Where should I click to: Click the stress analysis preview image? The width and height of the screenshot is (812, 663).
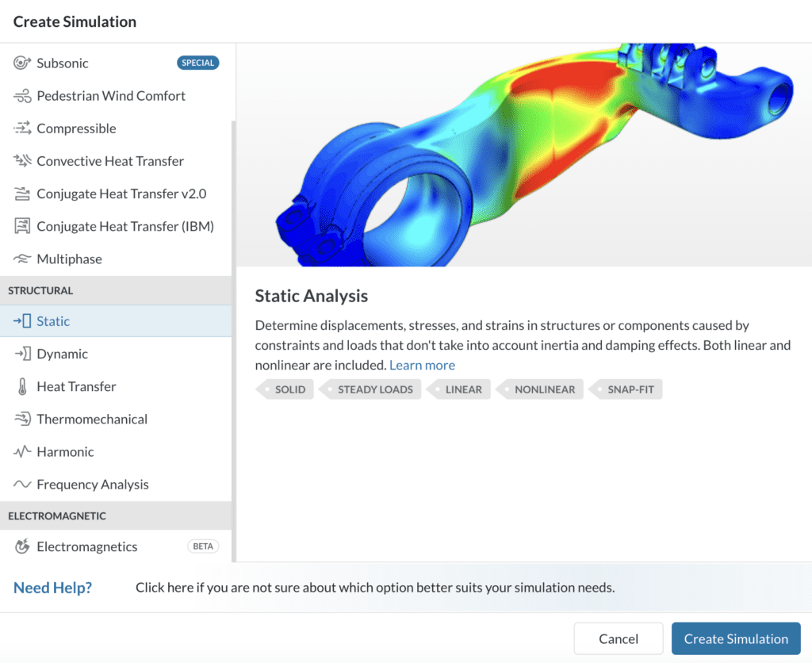point(523,154)
